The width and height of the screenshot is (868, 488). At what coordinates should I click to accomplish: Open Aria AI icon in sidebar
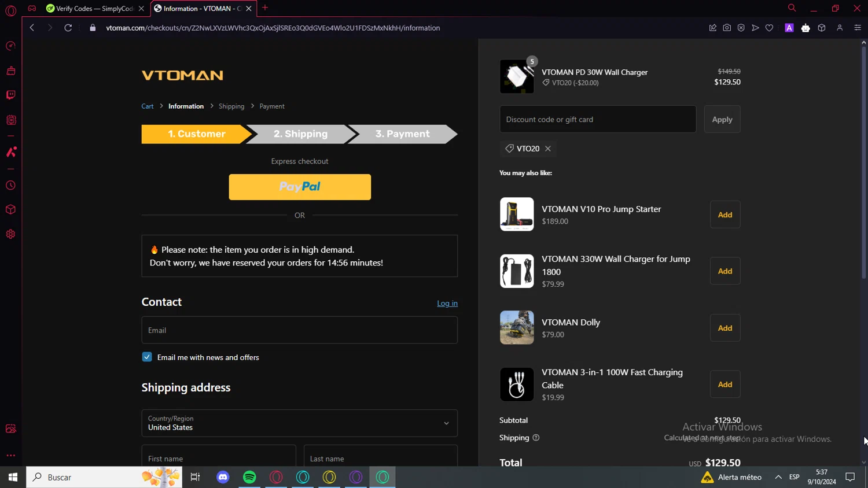tap(10, 152)
